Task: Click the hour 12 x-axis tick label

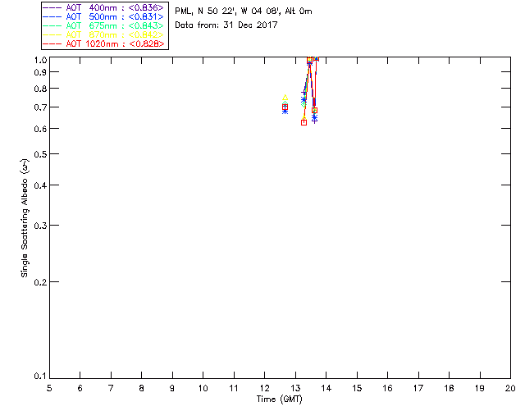Action: tap(264, 388)
